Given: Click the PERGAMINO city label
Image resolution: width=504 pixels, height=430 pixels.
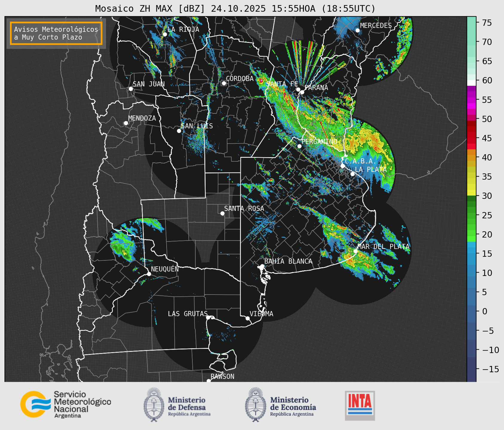Looking at the screenshot, I should pyautogui.click(x=319, y=141).
